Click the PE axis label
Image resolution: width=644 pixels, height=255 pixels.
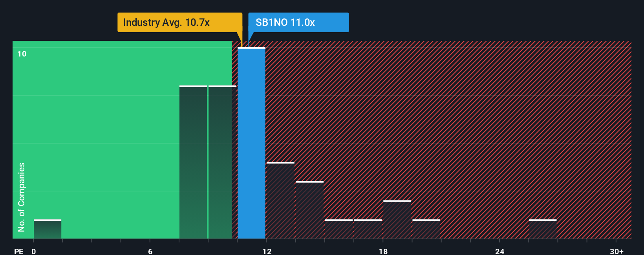[x=19, y=251]
